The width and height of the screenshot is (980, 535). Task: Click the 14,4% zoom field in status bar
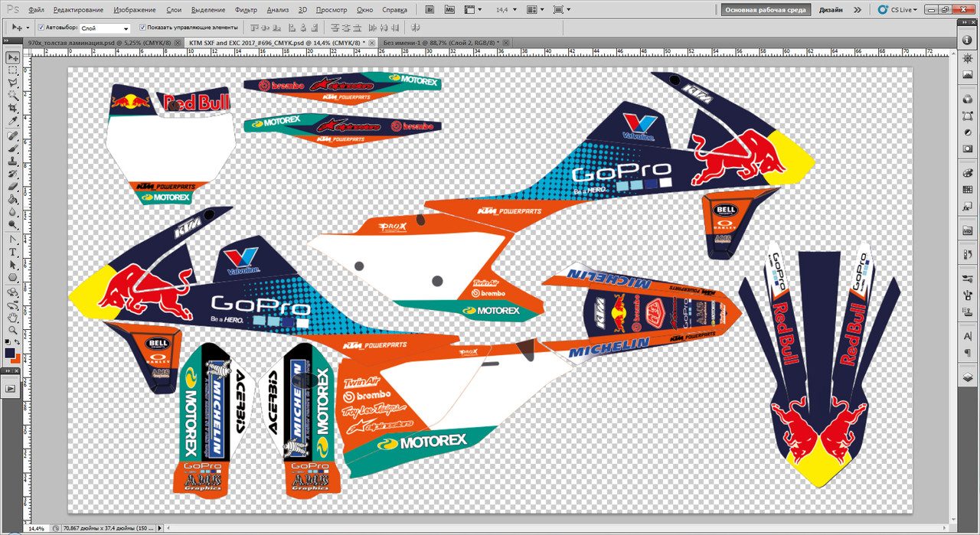point(36,528)
